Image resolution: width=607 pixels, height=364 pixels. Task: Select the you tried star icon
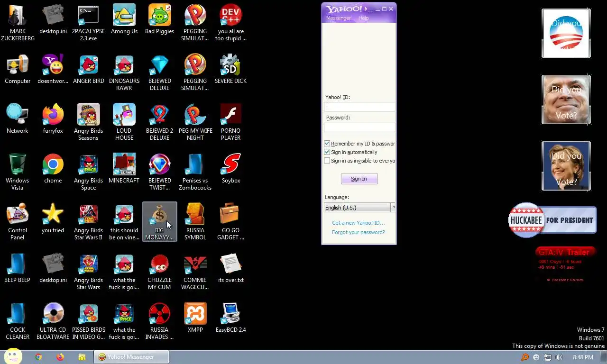[x=53, y=219]
